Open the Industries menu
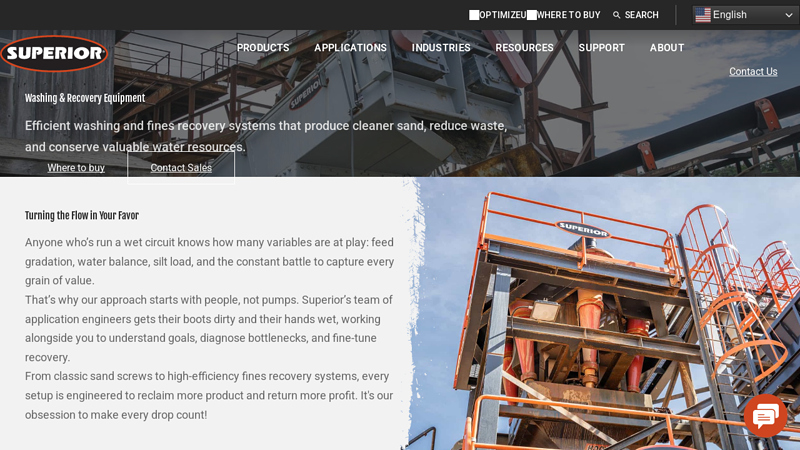 point(441,47)
